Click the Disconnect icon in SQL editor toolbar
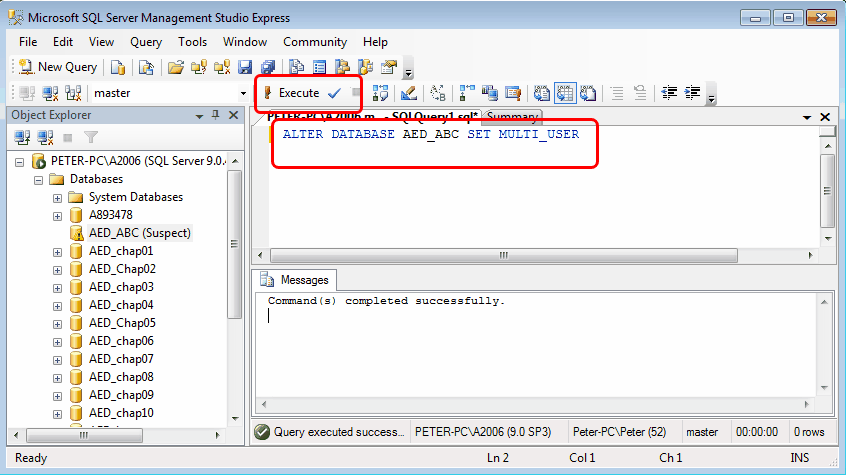Screen dimensions: 846x475 50,93
